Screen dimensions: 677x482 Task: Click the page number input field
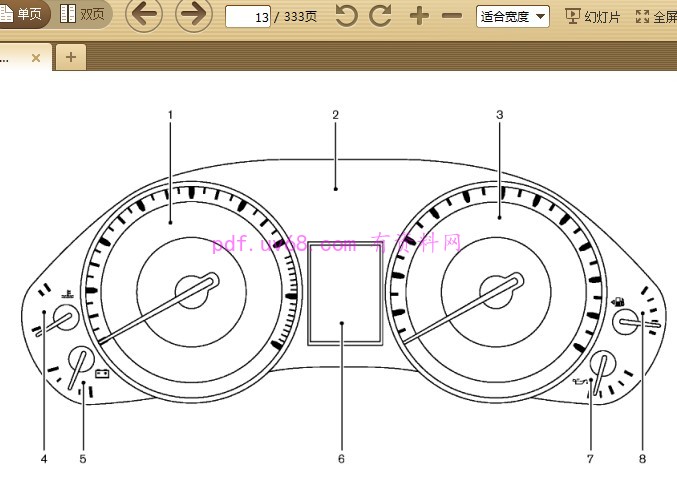(x=248, y=17)
